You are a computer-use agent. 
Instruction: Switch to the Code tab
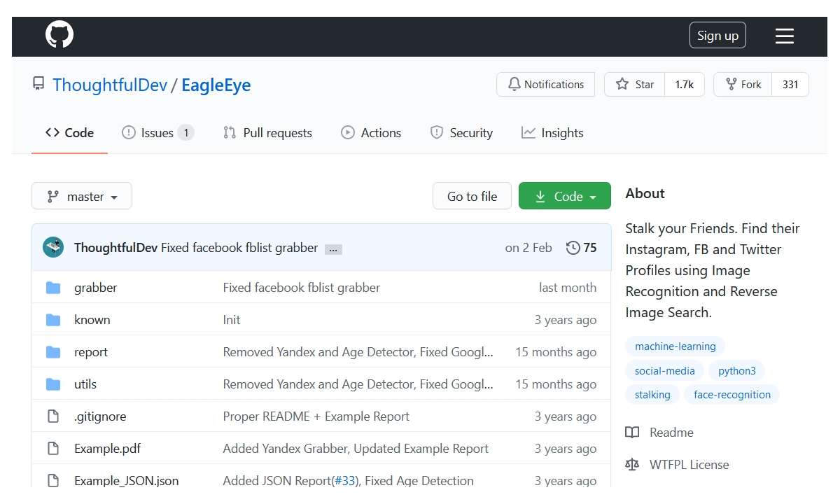pyautogui.click(x=69, y=133)
